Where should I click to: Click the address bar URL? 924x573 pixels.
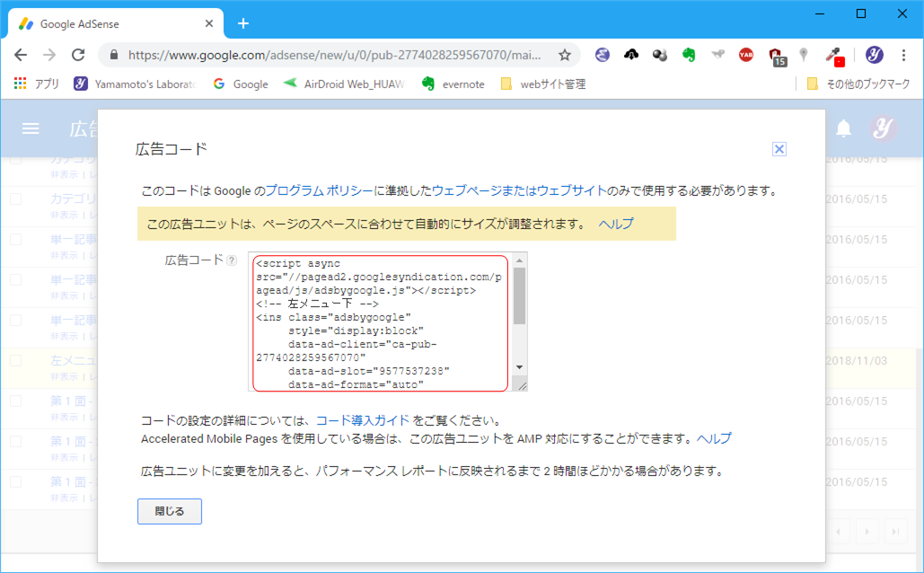tap(334, 55)
